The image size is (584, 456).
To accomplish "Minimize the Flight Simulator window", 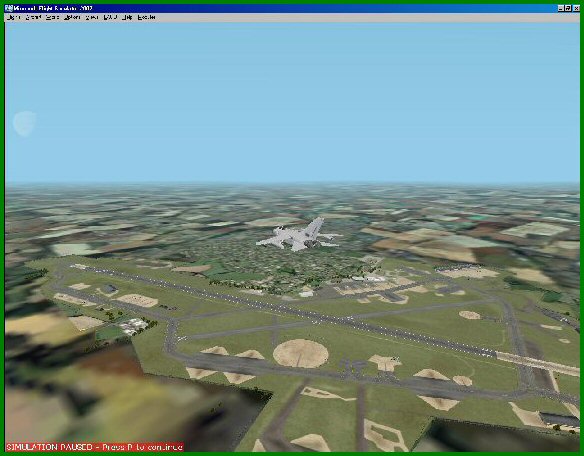I will pyautogui.click(x=561, y=8).
